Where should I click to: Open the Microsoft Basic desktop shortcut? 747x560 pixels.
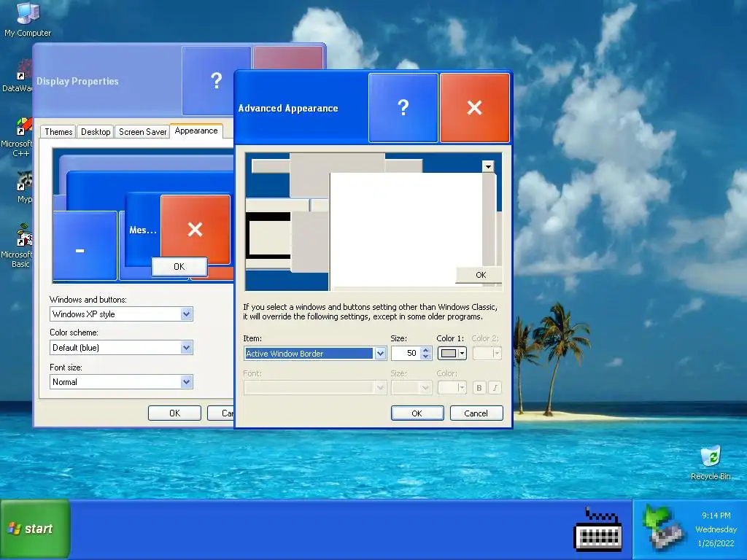pyautogui.click(x=19, y=246)
